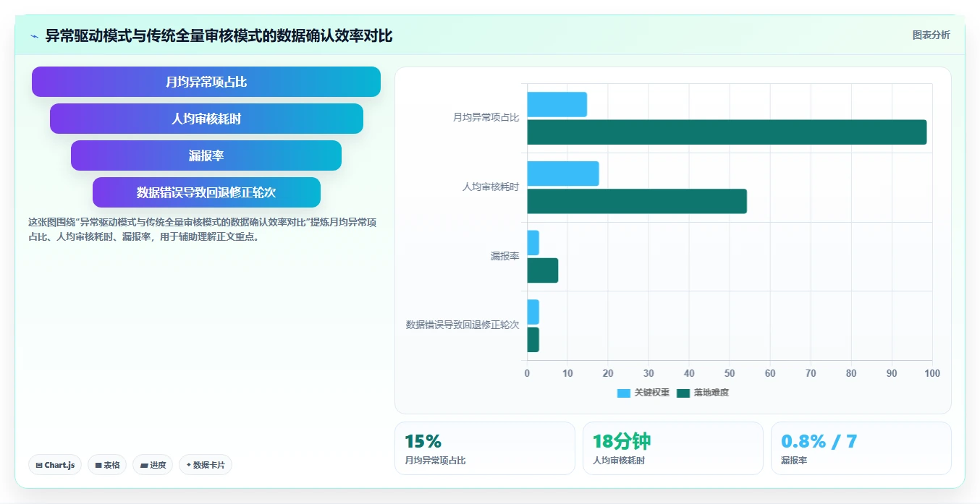Select the 月均异常项占比 funnel bar

point(206,82)
